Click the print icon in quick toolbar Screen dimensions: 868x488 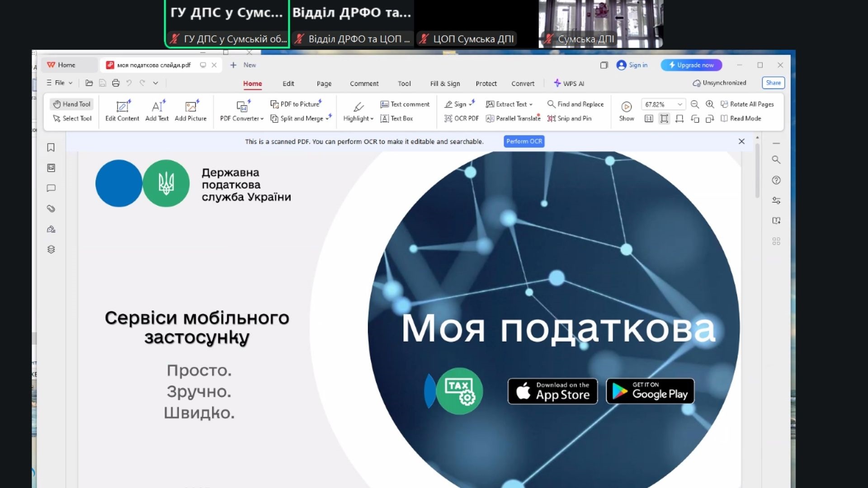point(116,83)
